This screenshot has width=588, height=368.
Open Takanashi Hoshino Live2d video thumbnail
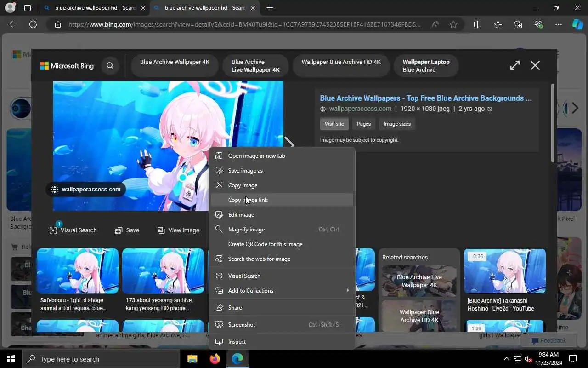pos(505,271)
